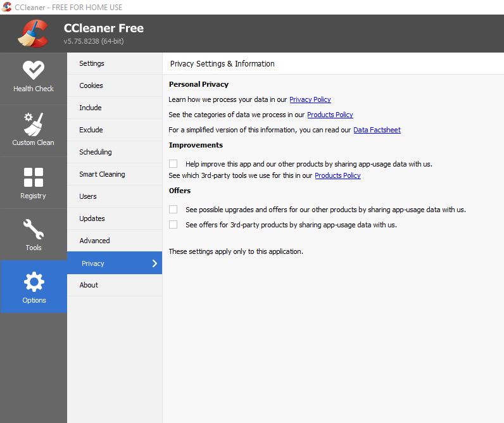Click the 'Privacy Settings & Information' heading
Viewport: 504px width, 423px height.
click(x=222, y=64)
